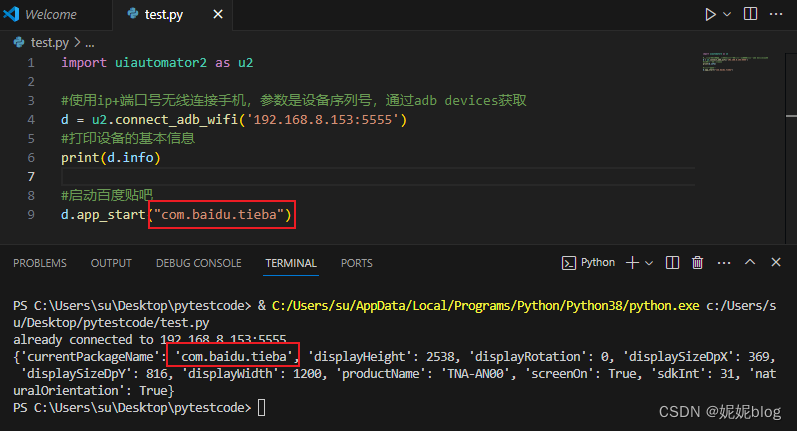Screen dimensions: 797x431
Task: Click the Python terminal shell icon
Action: coord(568,263)
